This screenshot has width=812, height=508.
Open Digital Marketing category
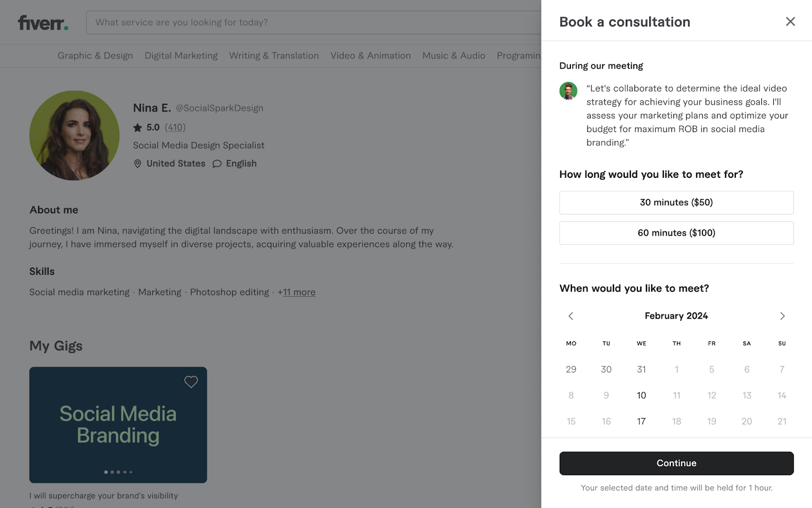(181, 56)
